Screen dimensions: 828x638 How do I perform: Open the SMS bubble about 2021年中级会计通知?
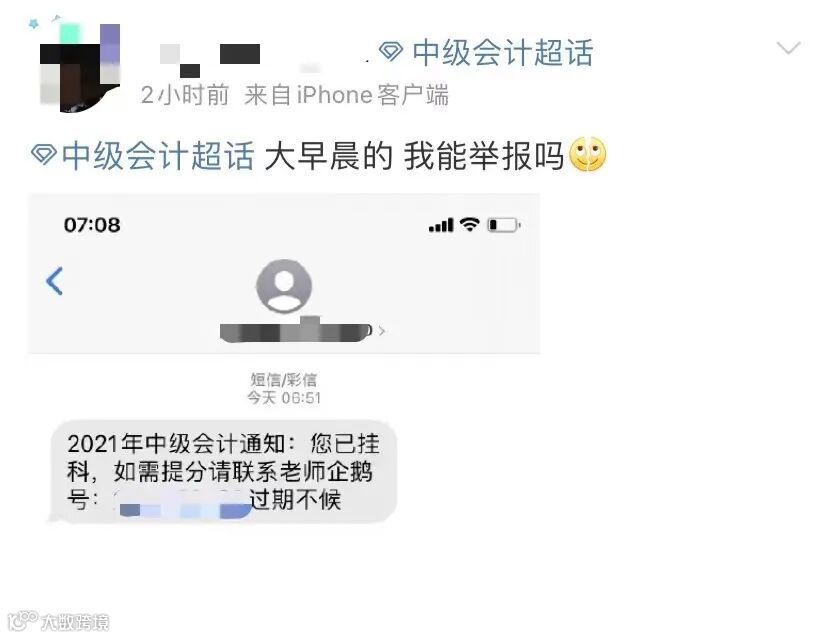tap(223, 472)
